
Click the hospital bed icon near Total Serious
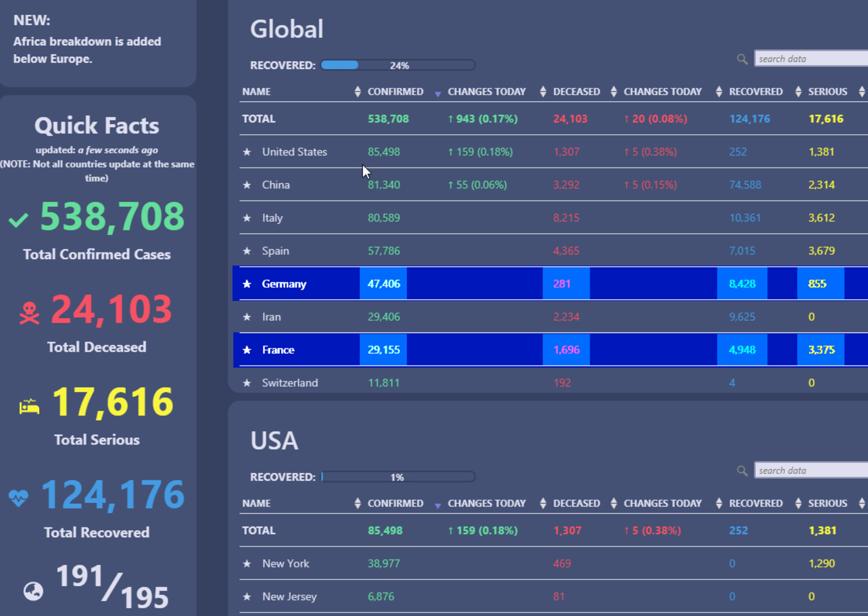tap(30, 406)
